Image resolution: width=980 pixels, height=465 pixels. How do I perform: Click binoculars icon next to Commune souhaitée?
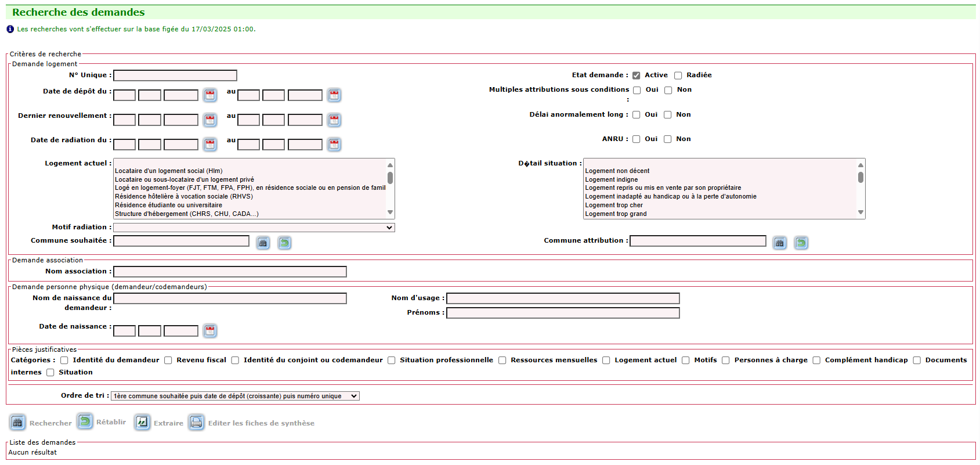pyautogui.click(x=263, y=243)
